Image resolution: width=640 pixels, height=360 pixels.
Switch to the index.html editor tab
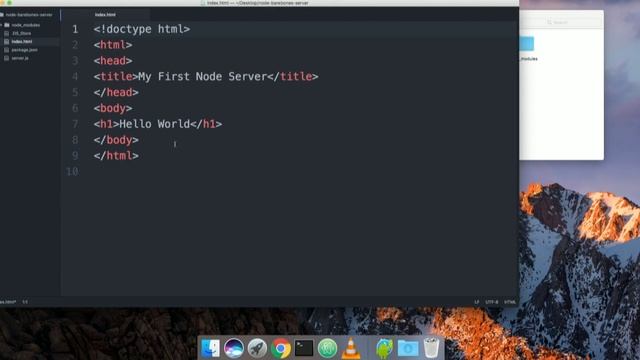pos(105,15)
